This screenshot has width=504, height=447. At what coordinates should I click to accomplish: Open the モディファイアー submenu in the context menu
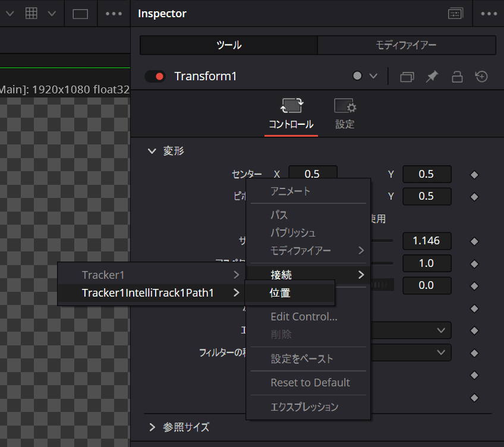point(308,250)
